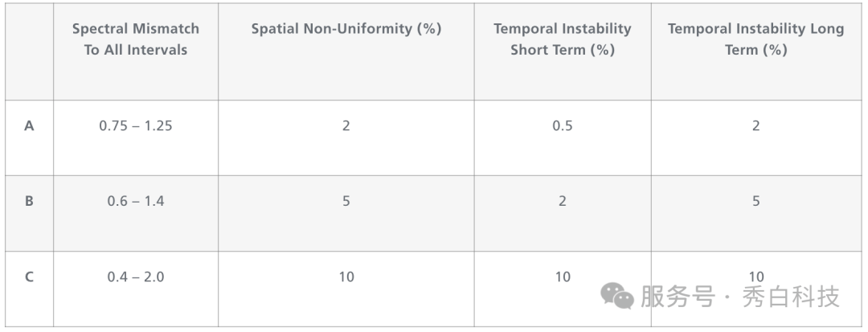Click the Temporal Instability Long Term header

(x=755, y=39)
